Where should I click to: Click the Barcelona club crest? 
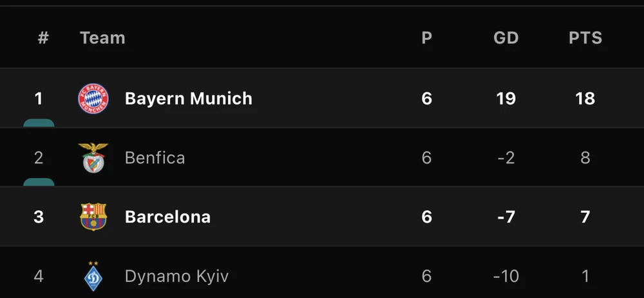pyautogui.click(x=93, y=217)
